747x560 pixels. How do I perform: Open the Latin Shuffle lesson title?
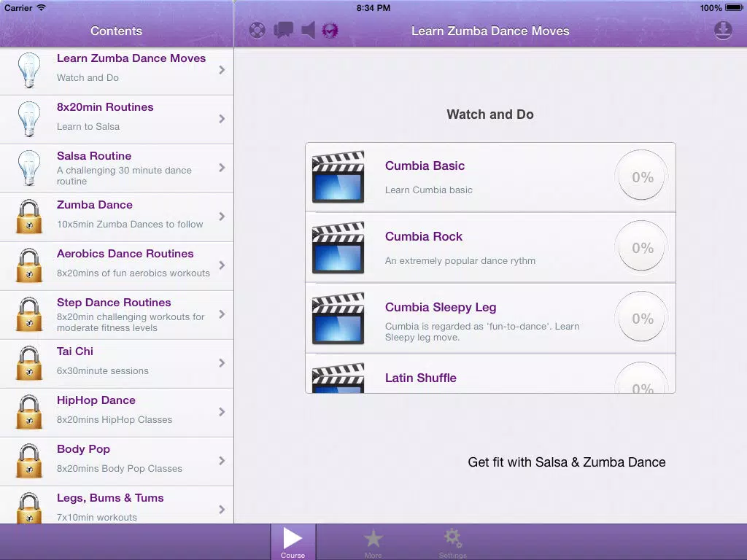click(421, 378)
